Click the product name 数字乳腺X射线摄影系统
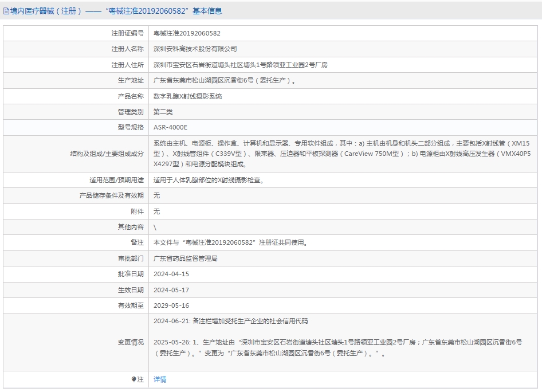Viewport: 542px width, 392px height. pyautogui.click(x=187, y=96)
